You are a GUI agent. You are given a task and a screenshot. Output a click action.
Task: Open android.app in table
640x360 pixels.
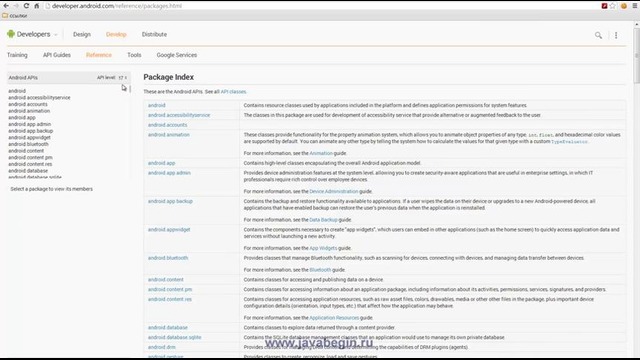[x=161, y=163]
